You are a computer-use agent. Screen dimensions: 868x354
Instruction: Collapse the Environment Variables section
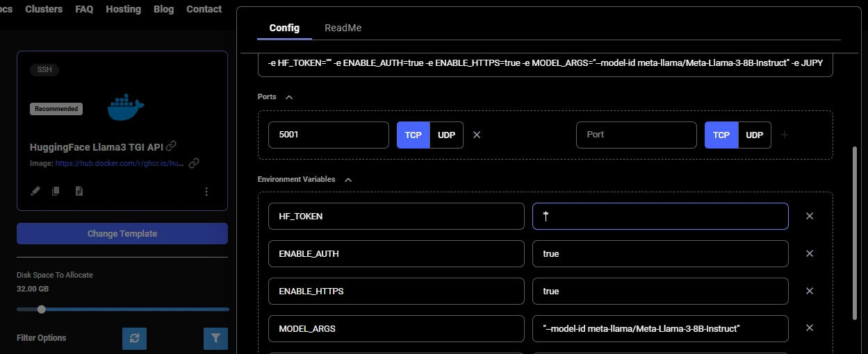(x=348, y=180)
